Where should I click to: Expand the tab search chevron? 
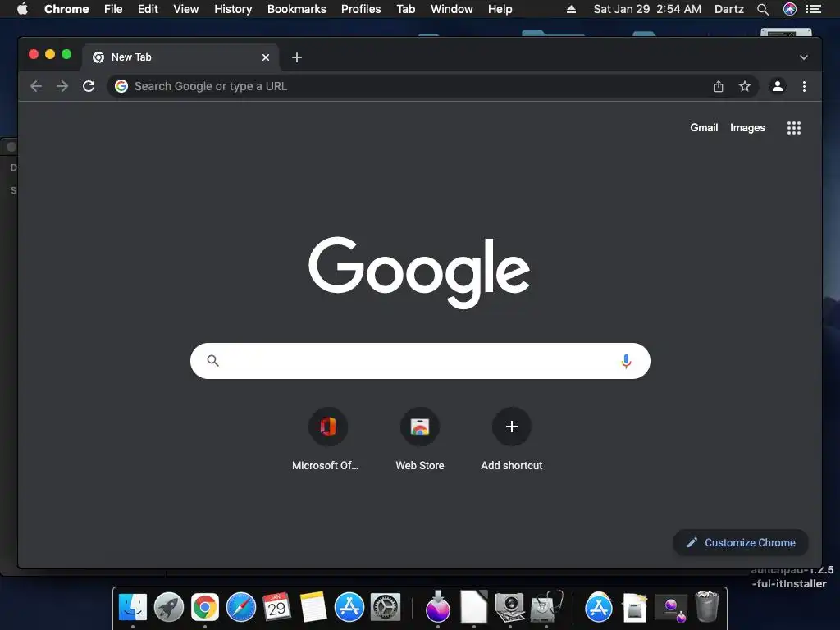coord(804,57)
